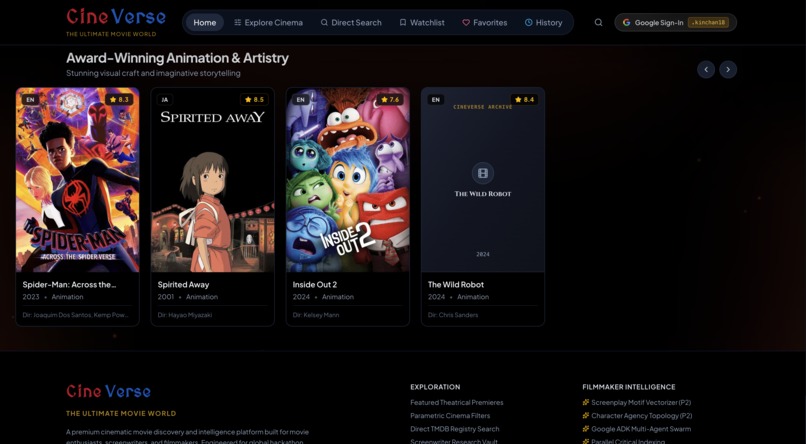The height and width of the screenshot is (444, 806).
Task: Open Direct TMDB Registry Search link
Action: [454, 429]
